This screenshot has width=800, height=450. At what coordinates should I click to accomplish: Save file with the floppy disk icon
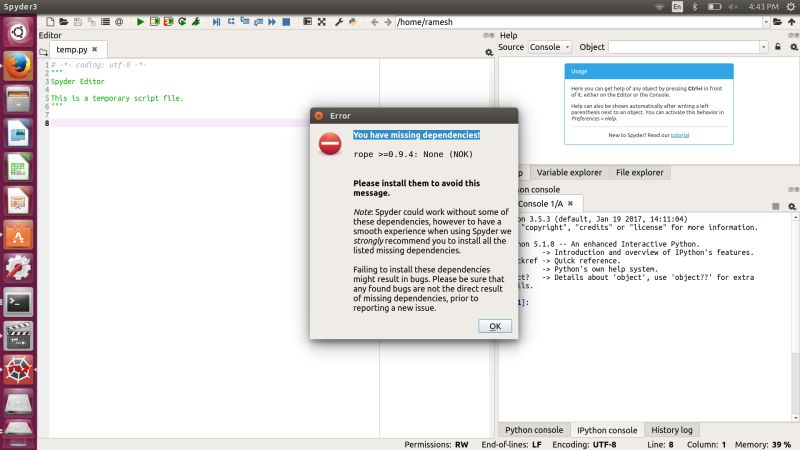point(78,22)
